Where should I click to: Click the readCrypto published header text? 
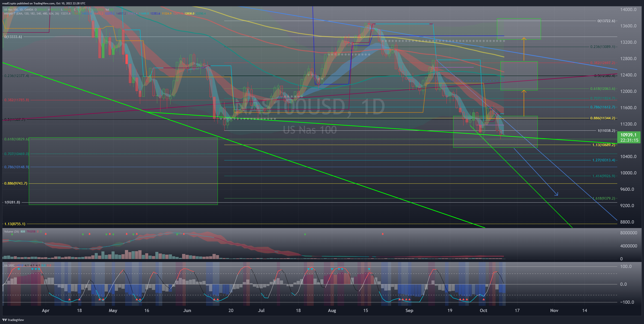coord(44,3)
